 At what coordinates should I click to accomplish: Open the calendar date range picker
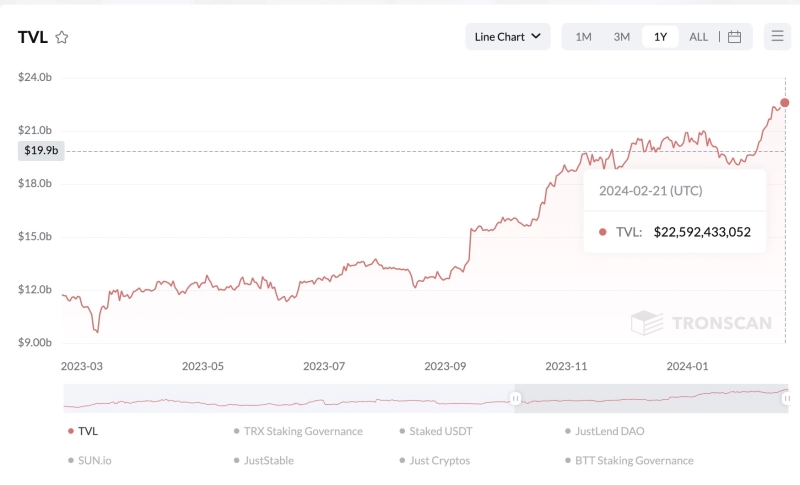(x=734, y=37)
